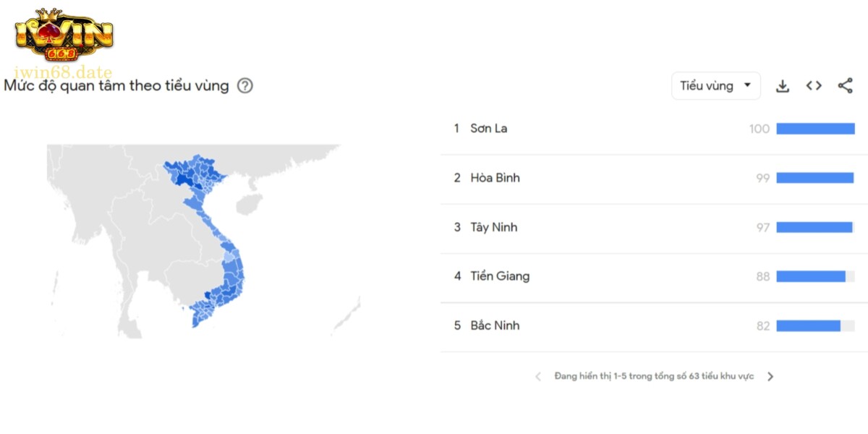Choose the Tiền Giang entry

[499, 276]
